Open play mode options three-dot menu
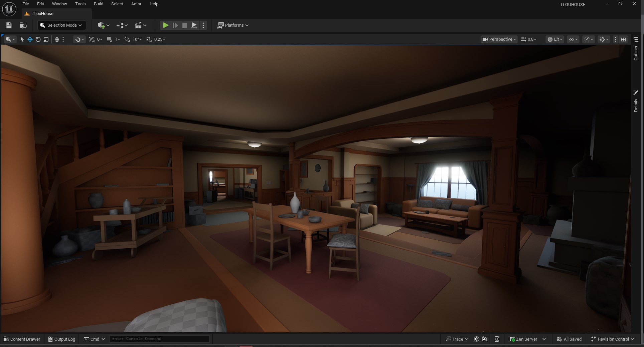Screen dimensions: 644x347 (203, 25)
